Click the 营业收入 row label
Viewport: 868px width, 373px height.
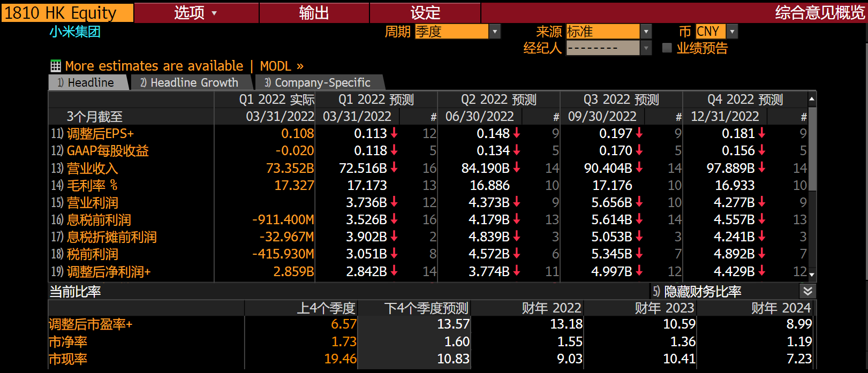pos(92,168)
